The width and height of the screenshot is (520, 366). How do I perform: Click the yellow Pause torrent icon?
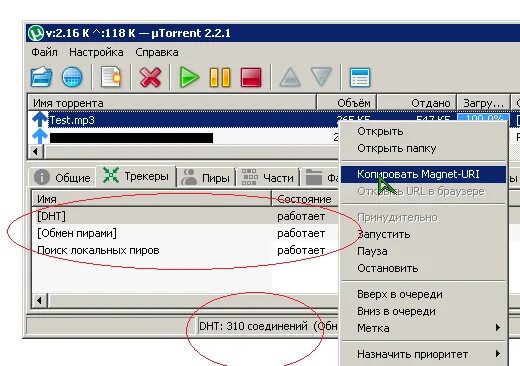tap(220, 77)
